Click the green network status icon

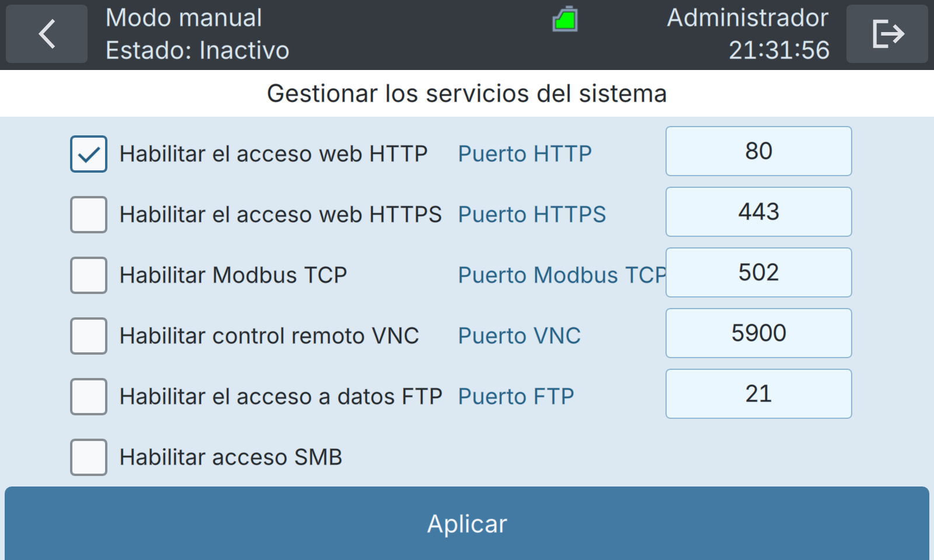pos(565,19)
